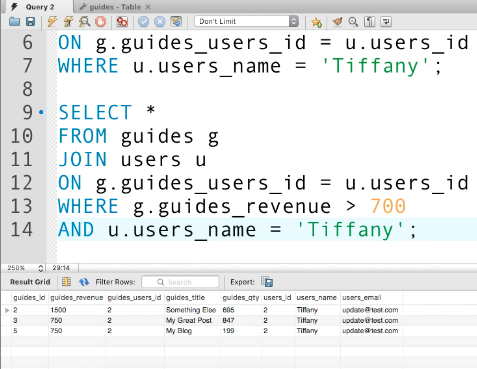Execute the whole script with the lightning bolt icon
Viewport: 477px width, 369px height.
[52, 22]
